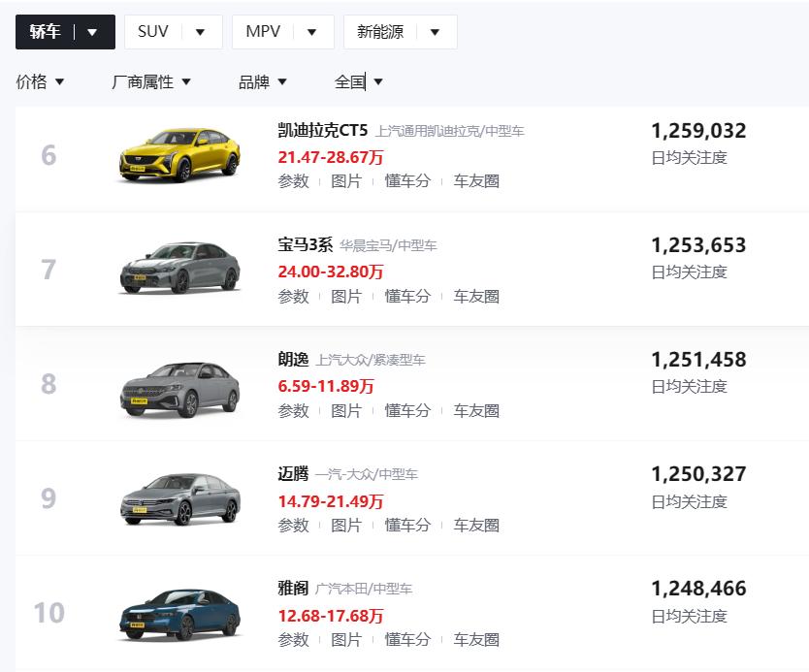This screenshot has height=672, width=809.
Task: Expand the 新能源 dropdown arrow
Action: pyautogui.click(x=435, y=33)
